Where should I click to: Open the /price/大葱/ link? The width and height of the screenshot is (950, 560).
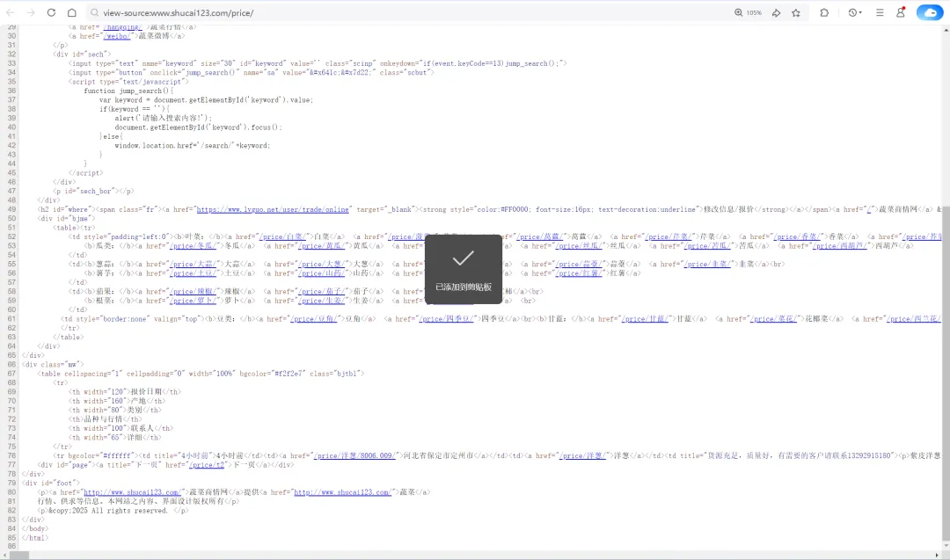point(321,264)
